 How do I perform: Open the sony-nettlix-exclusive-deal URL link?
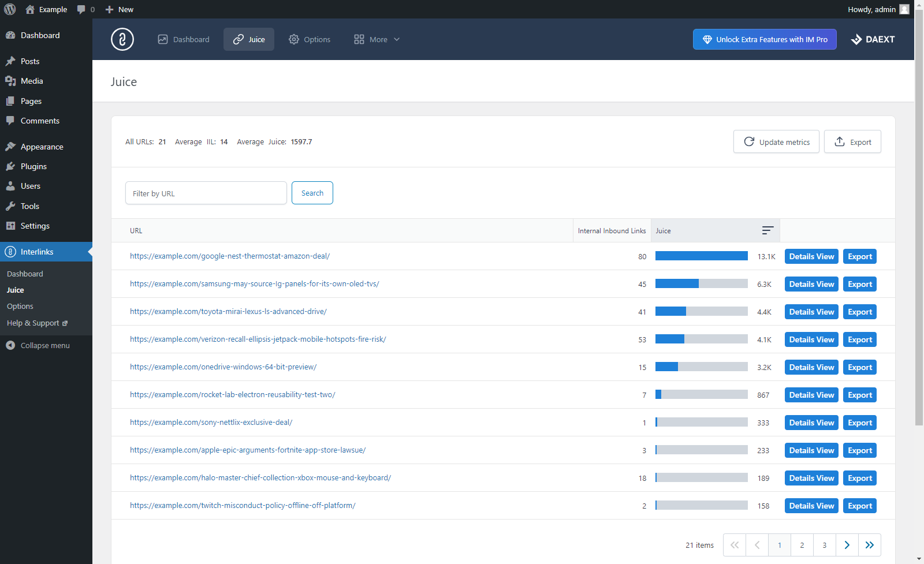[211, 422]
